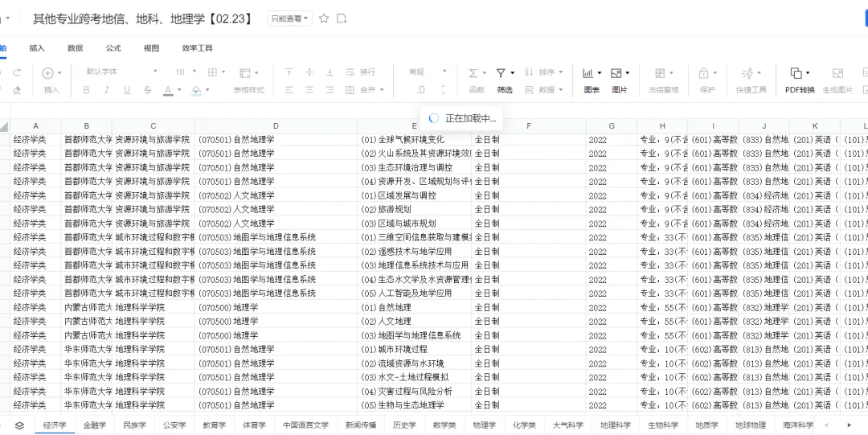This screenshot has height=435, width=868.
Task: Toggle bold formatting
Action: click(86, 90)
